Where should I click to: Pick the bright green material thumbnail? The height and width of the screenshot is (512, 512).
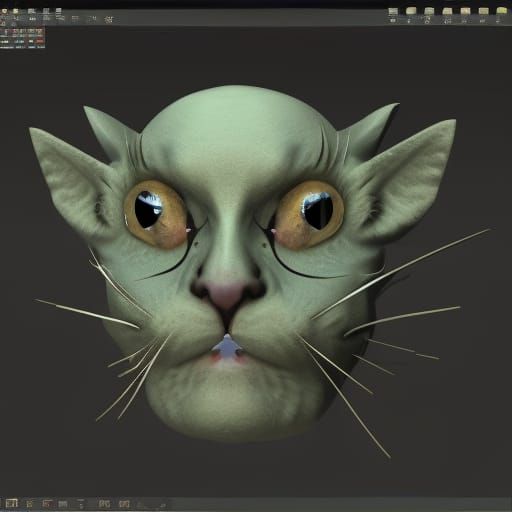[501, 11]
